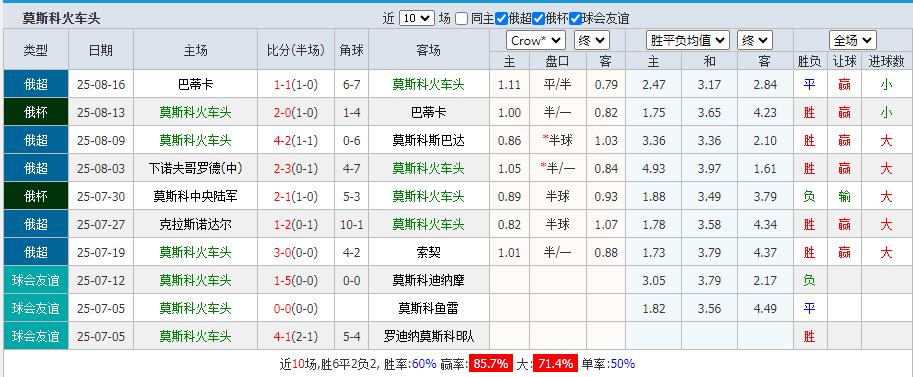This screenshot has width=913, height=377.
Task: Click the 71.4% over rate badge
Action: [555, 364]
